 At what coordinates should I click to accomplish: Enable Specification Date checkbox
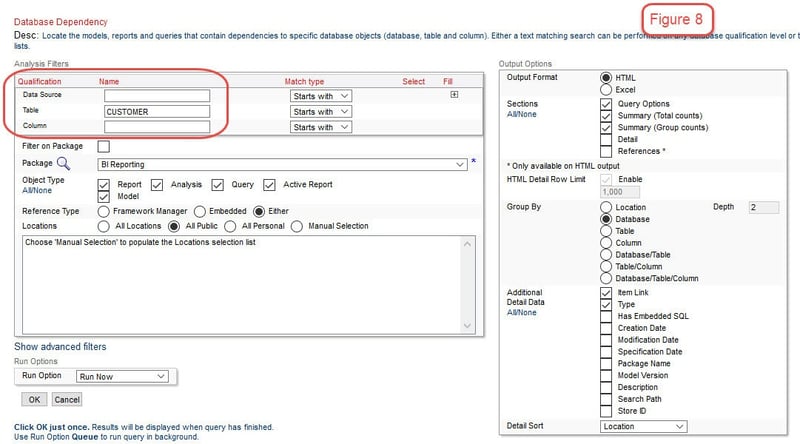click(x=606, y=352)
